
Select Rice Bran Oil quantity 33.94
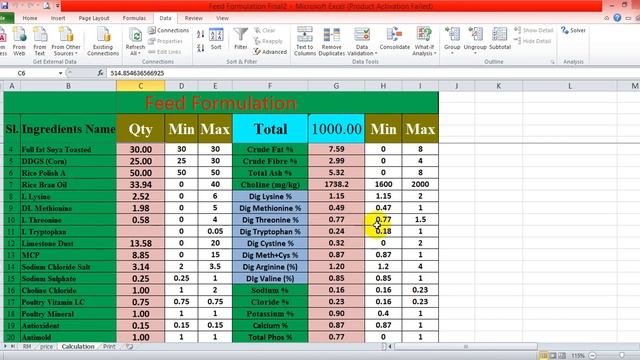click(140, 184)
